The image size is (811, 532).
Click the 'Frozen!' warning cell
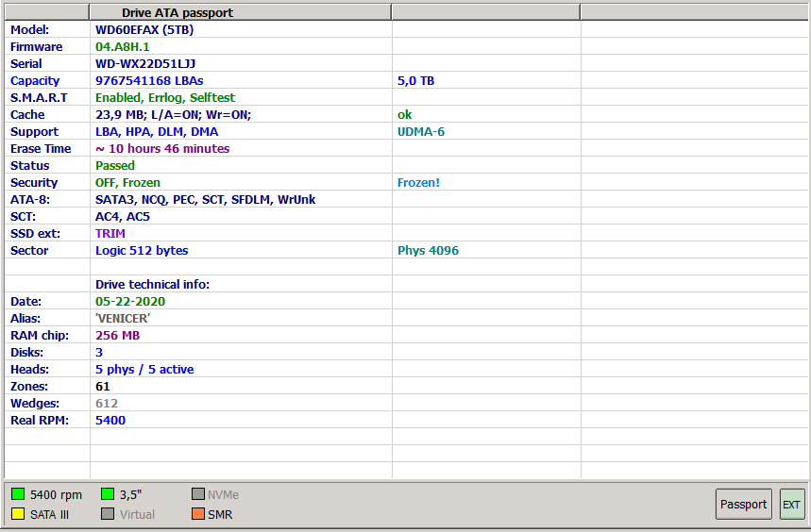(418, 183)
